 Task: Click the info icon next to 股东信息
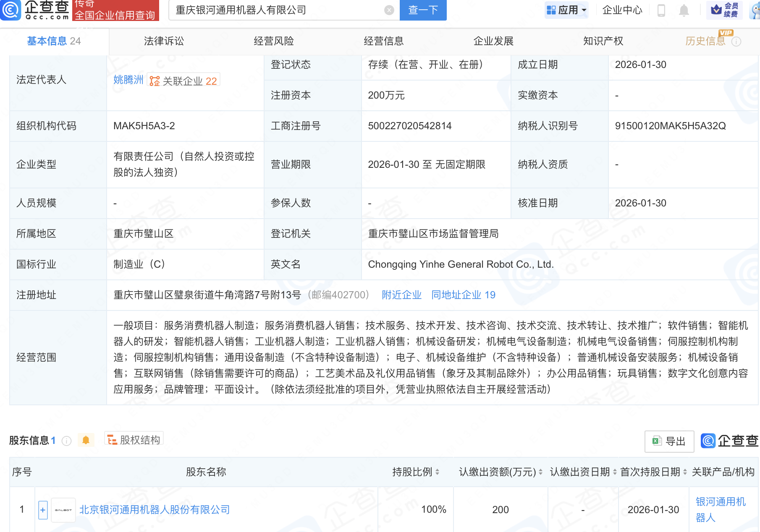pos(66,441)
